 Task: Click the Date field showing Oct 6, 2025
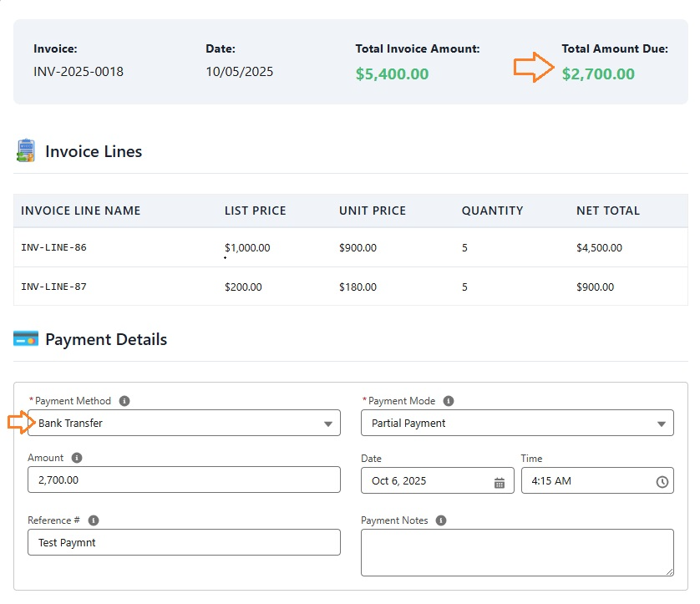coord(426,480)
